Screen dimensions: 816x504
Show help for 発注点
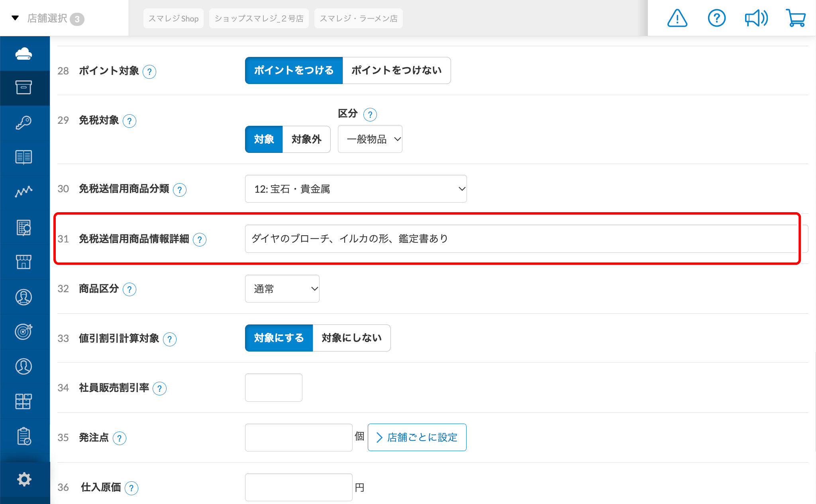tap(120, 438)
